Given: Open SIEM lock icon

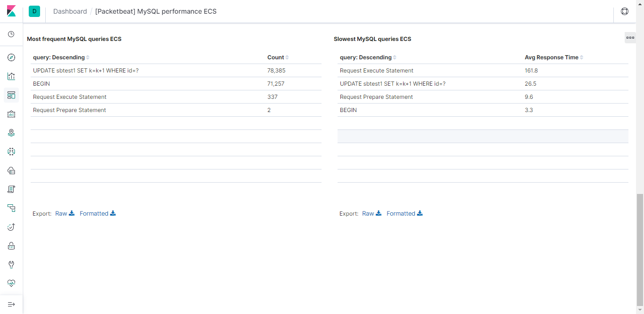Looking at the screenshot, I should [x=11, y=246].
